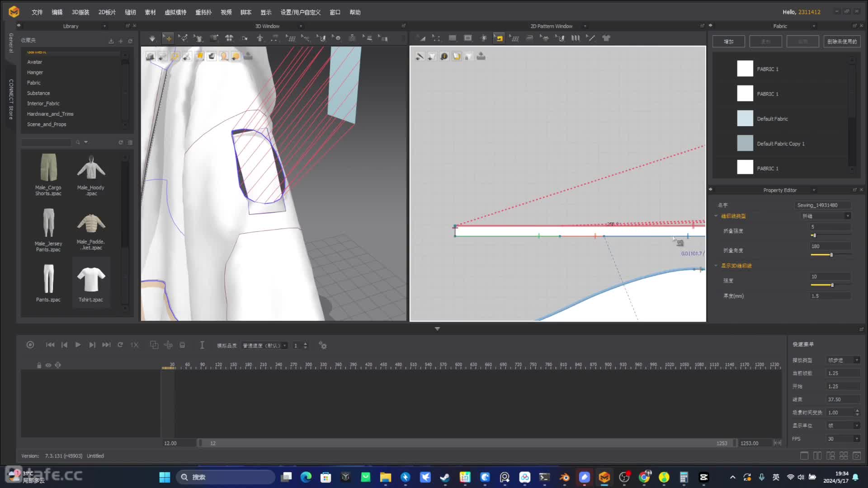The height and width of the screenshot is (488, 868).
Task: Switch to the CONNECT Store side tab
Action: (11, 99)
